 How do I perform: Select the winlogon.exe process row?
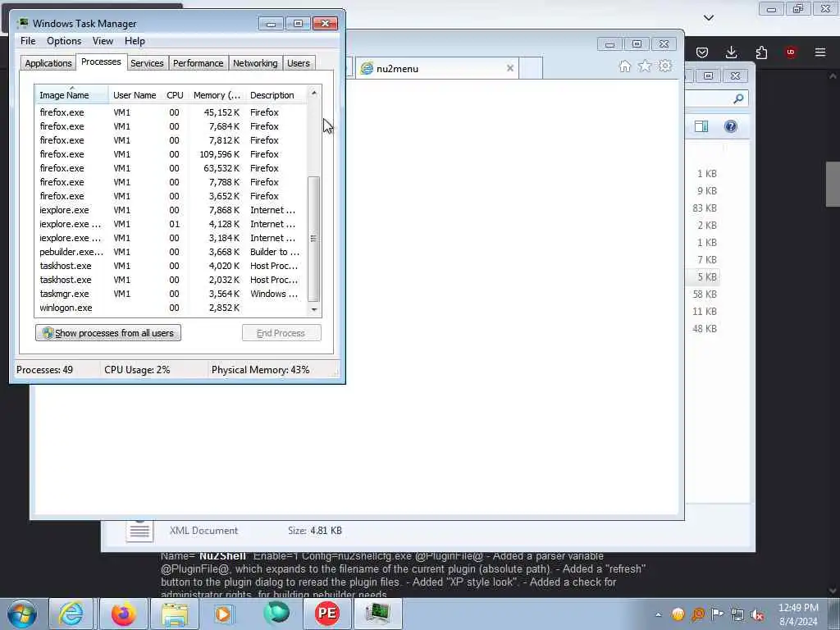171,308
